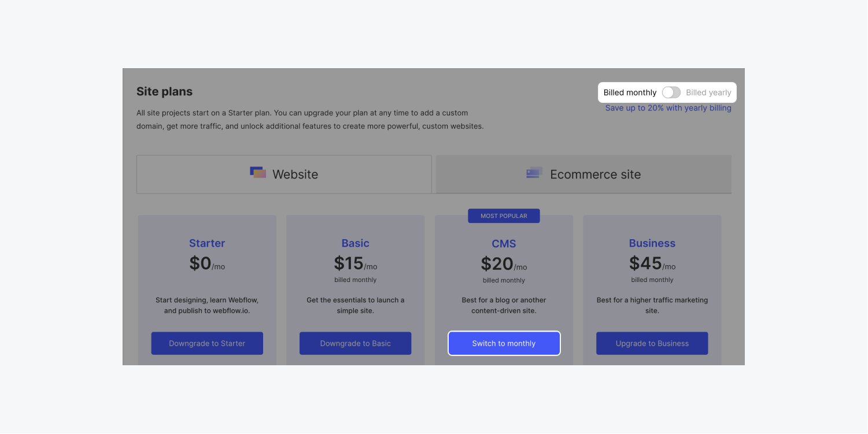The height and width of the screenshot is (434, 868).
Task: Toggle the billing period switch
Action: point(671,92)
